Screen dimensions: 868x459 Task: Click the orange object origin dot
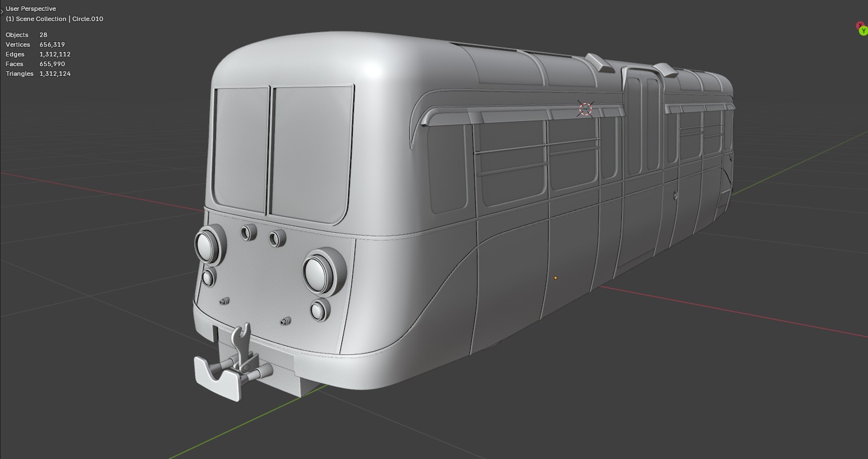[x=556, y=278]
